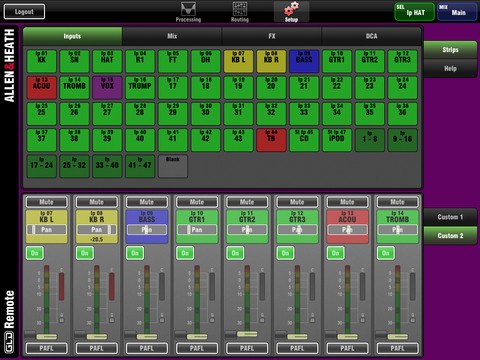Open the MIX Main selector
Image resolution: width=480 pixels, height=360 pixels.
tap(457, 12)
